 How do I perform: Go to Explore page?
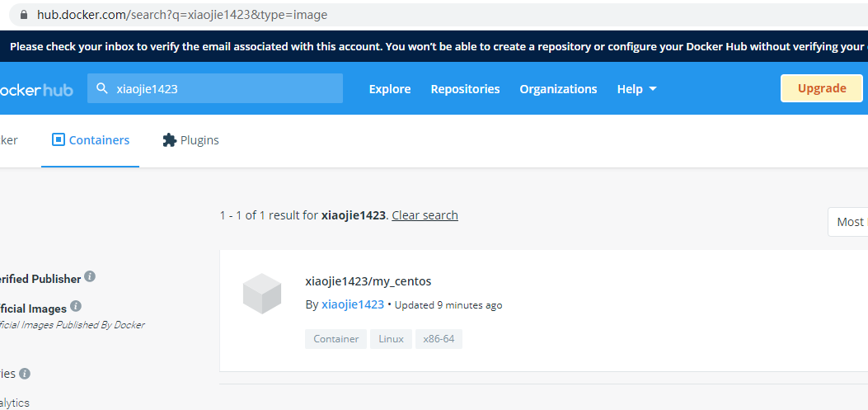[390, 88]
